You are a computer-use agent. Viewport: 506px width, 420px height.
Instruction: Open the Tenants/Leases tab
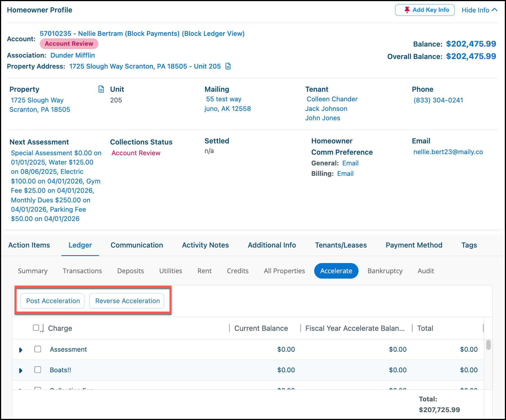point(341,245)
